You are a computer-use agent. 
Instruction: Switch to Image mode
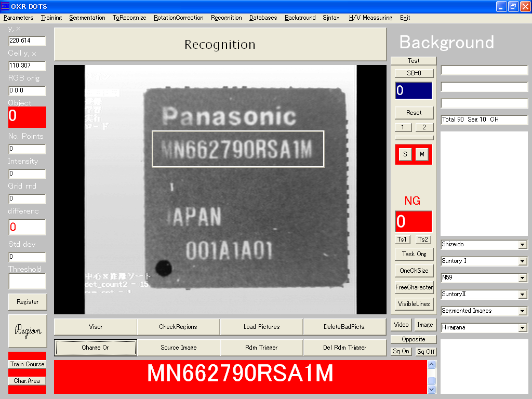pyautogui.click(x=425, y=325)
